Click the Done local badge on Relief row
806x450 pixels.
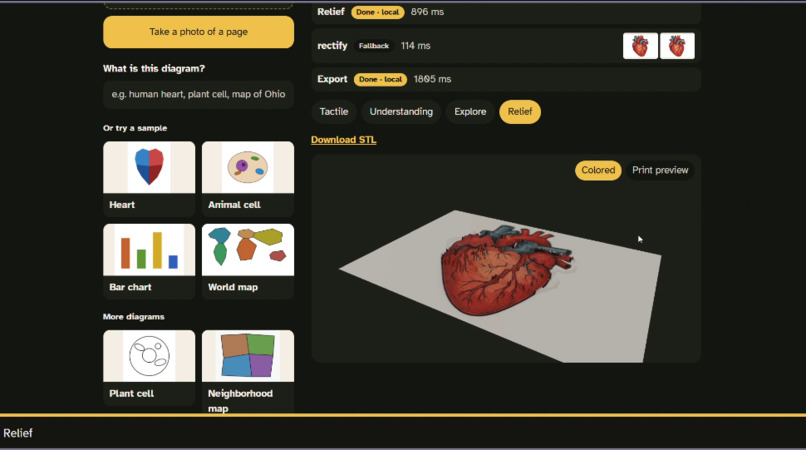tap(378, 12)
